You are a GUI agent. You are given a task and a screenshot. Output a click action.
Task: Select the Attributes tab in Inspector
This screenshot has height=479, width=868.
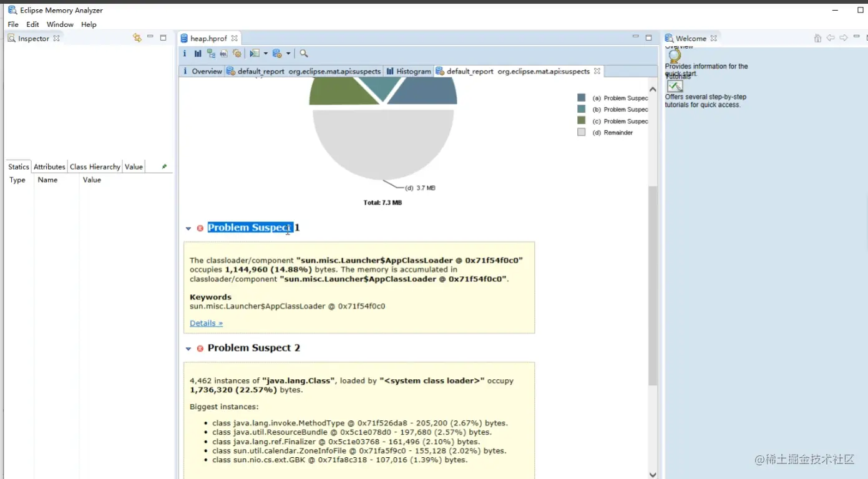[49, 167]
